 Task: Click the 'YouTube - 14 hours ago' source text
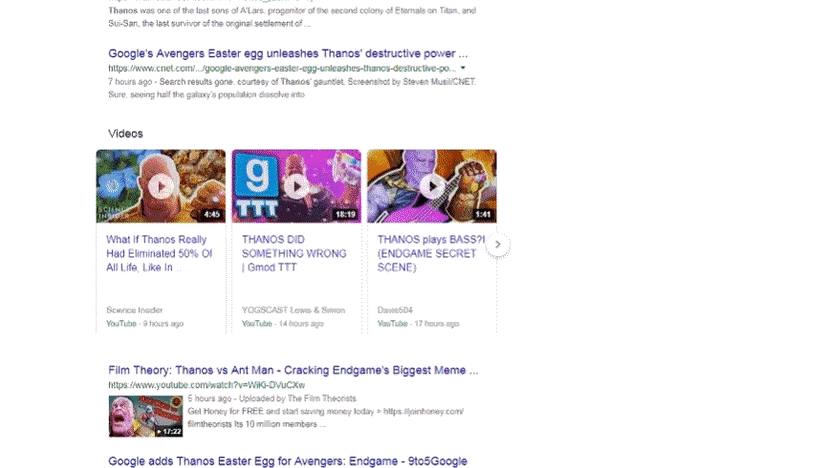(x=283, y=323)
